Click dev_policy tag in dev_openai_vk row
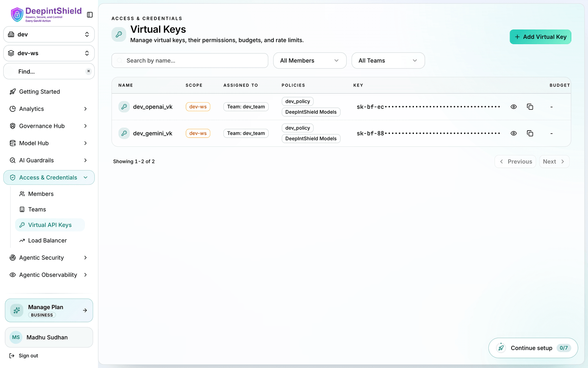Viewport: 588px width, 368px height. [x=298, y=101]
